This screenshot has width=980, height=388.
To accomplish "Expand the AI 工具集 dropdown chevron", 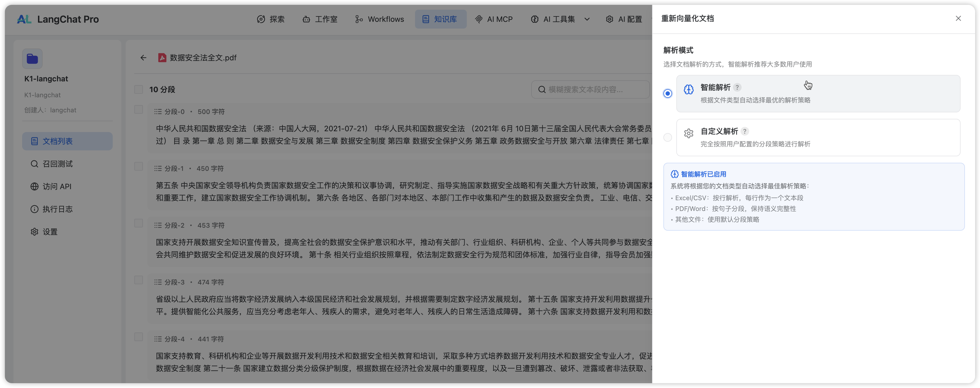I will (587, 19).
